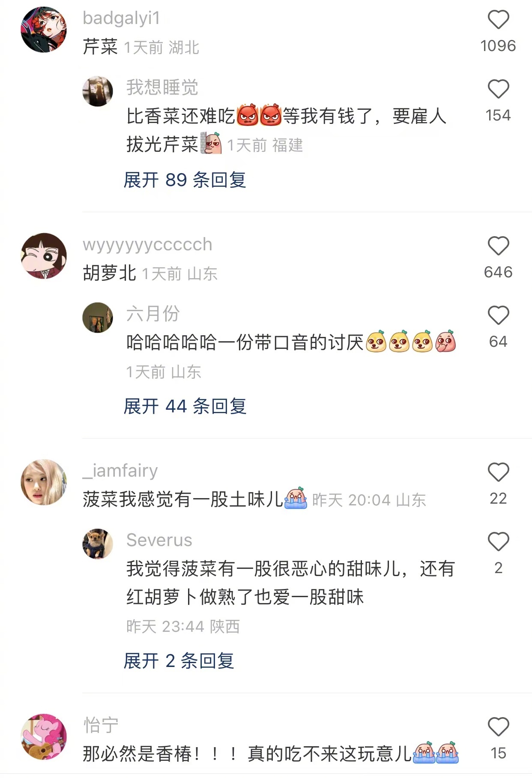Expand the 89 replies under 芹菜
532x778 pixels.
tap(185, 180)
